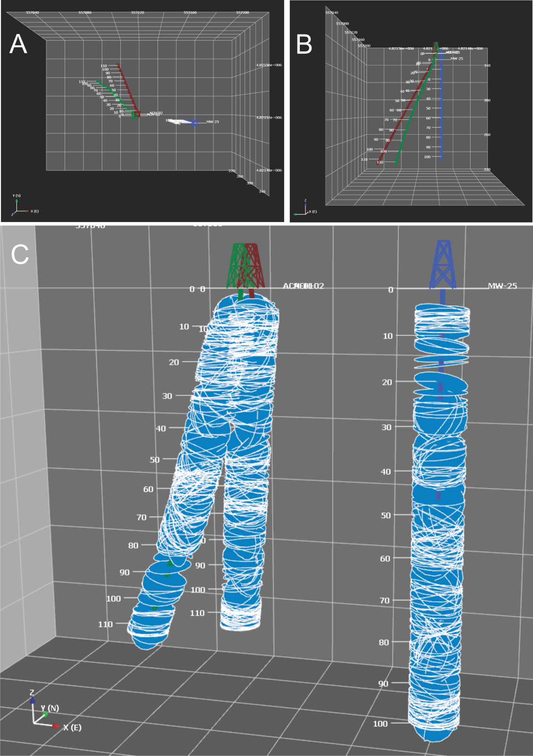The image size is (533, 756).
Task: Click depth label 100 on MW-25 in panel C
Action: tap(380, 723)
